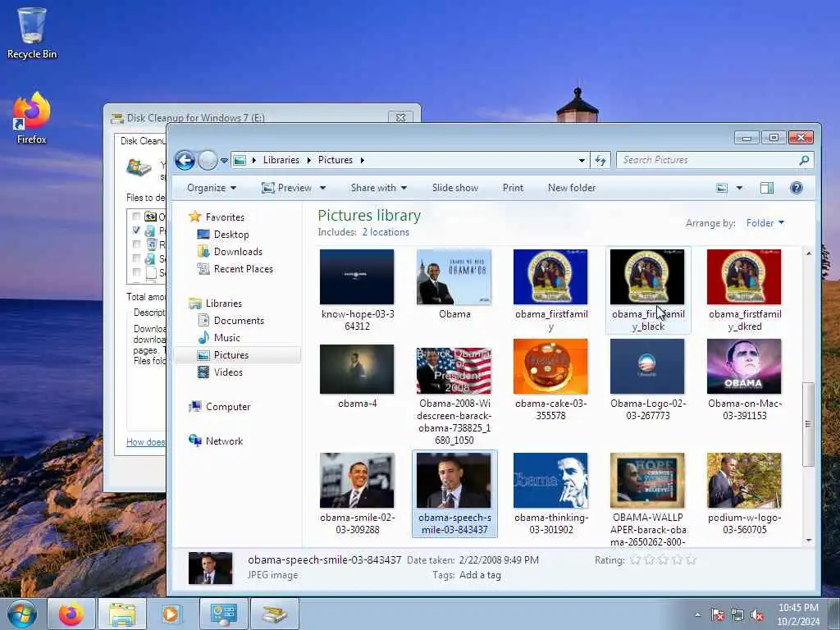Click inside the Search Pictures field
The height and width of the screenshot is (630, 840).
point(708,160)
